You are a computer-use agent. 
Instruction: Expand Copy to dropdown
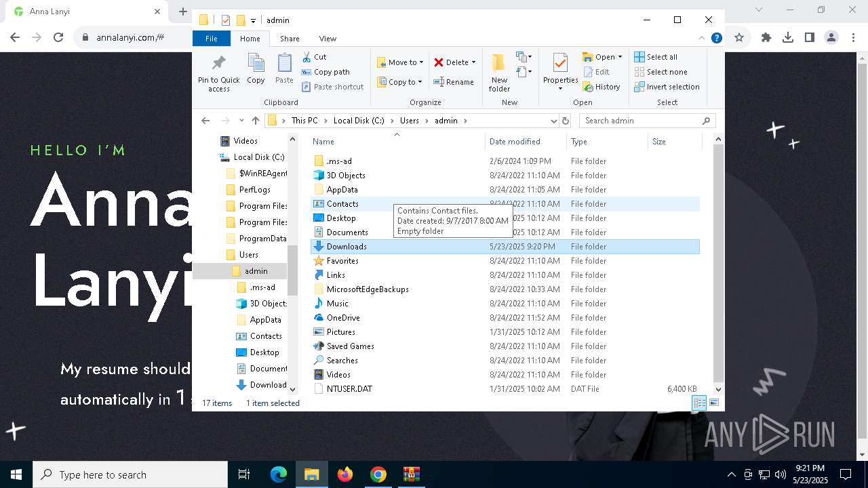click(420, 82)
